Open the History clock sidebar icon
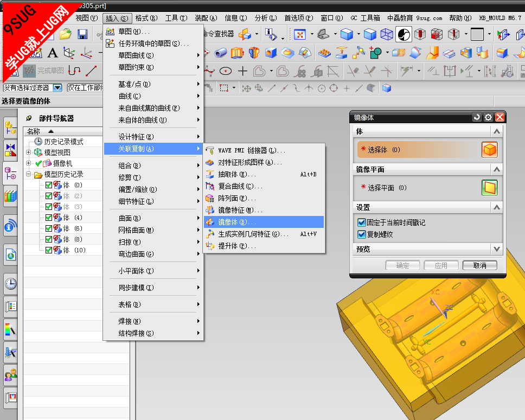The image size is (525, 420). pyautogui.click(x=10, y=284)
